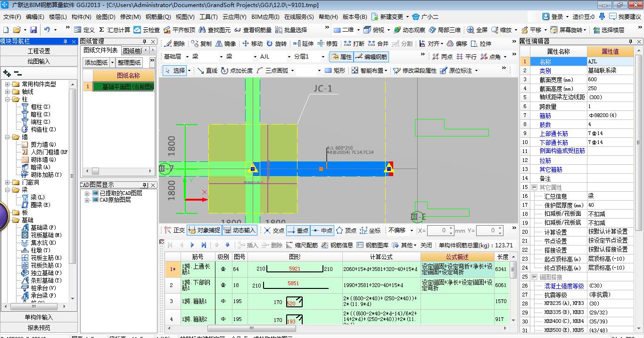Start 云检查 cloud check
Viewport: 644px width, 338px height.
click(147, 30)
